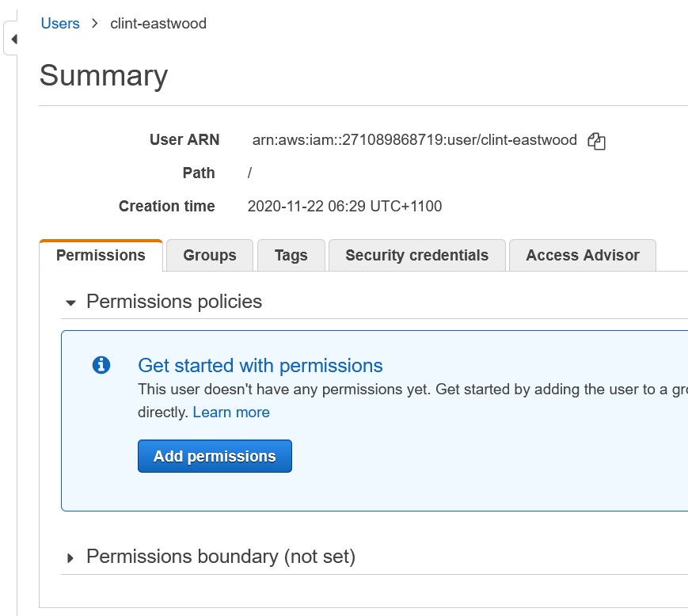Image resolution: width=688 pixels, height=616 pixels.
Task: Click the Summary page heading
Action: click(x=104, y=76)
